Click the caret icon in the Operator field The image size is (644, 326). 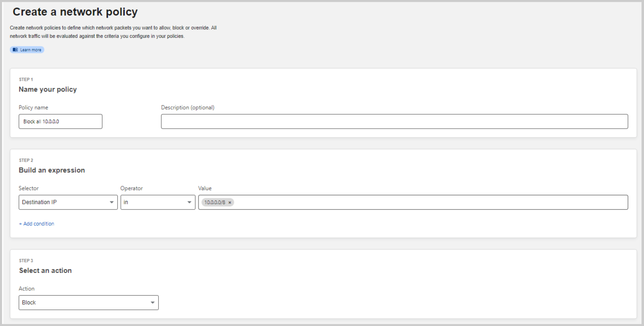pyautogui.click(x=189, y=202)
